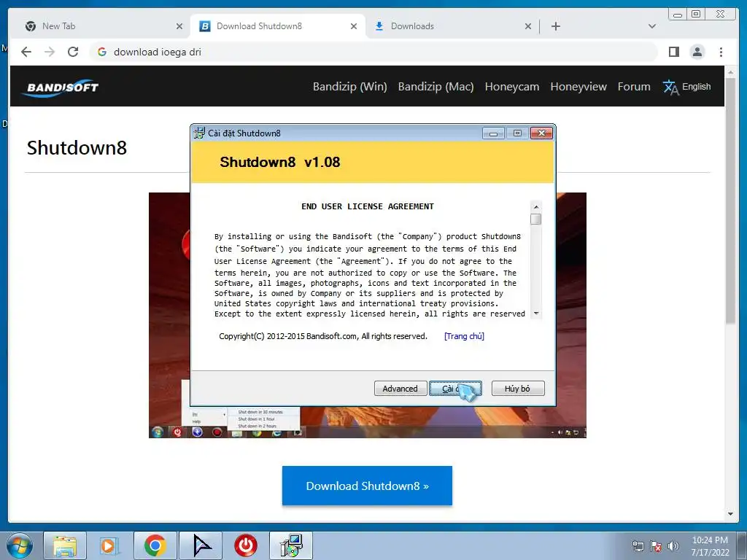Image resolution: width=747 pixels, height=560 pixels.
Task: Click the Hủy bỏ cancel button
Action: tap(517, 389)
